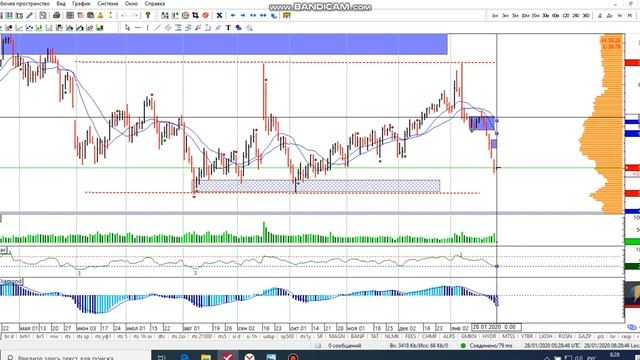Click the undo arrow icon
The width and height of the screenshot is (640, 360).
tap(124, 16)
